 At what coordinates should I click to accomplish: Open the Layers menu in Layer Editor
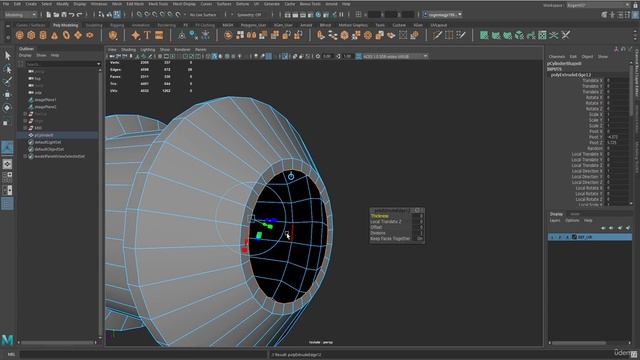(x=555, y=220)
